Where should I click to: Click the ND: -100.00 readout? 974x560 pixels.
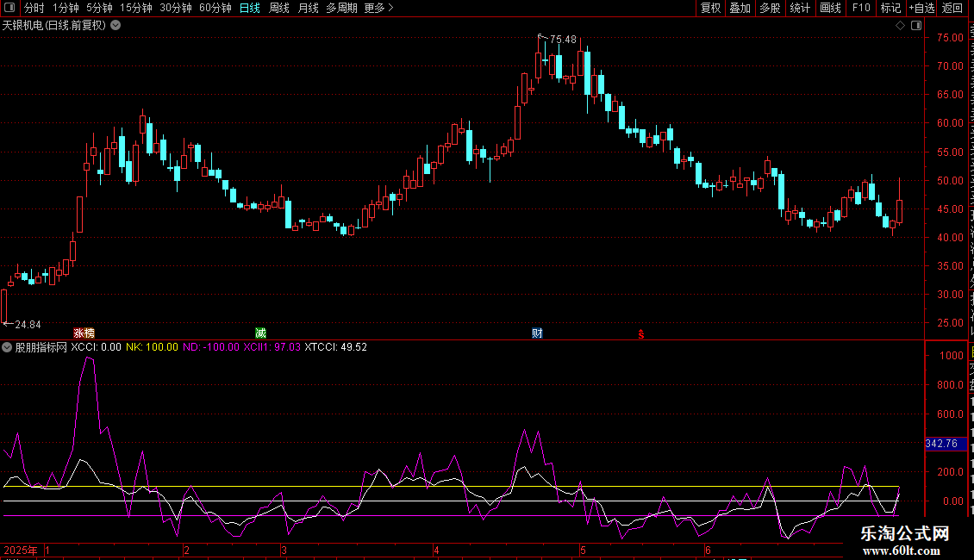point(210,348)
